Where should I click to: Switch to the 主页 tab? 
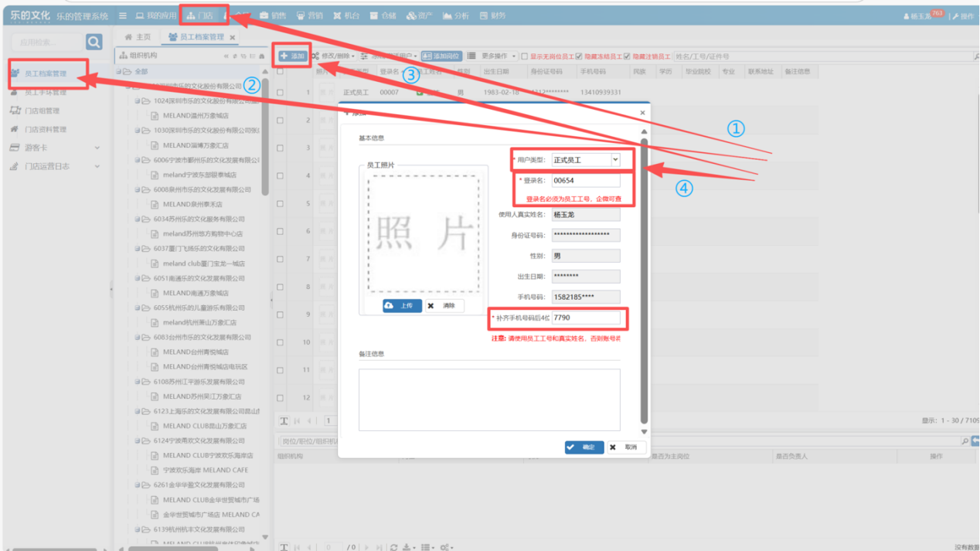pyautogui.click(x=138, y=37)
